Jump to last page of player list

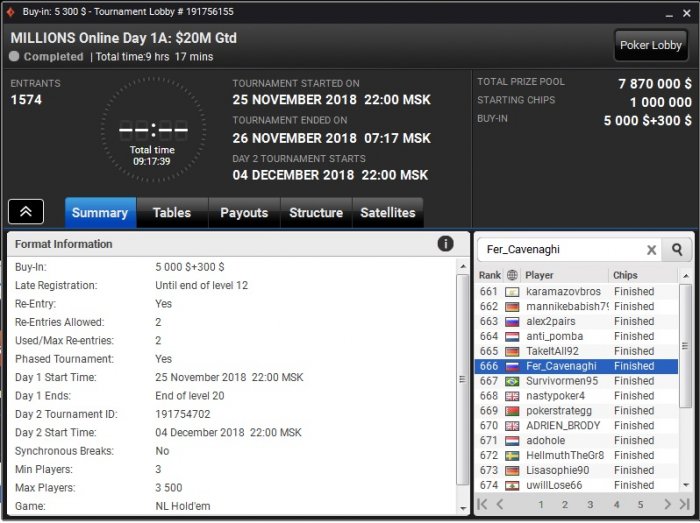[x=684, y=504]
